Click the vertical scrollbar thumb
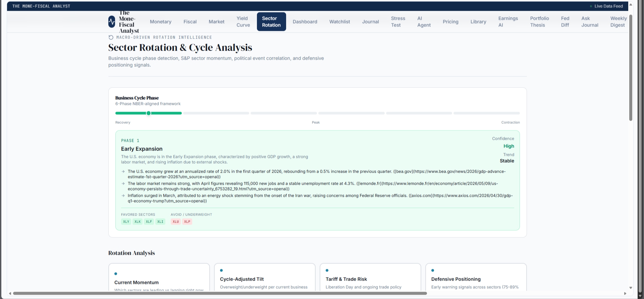Image resolution: width=644 pixels, height=299 pixels. pyautogui.click(x=631, y=68)
